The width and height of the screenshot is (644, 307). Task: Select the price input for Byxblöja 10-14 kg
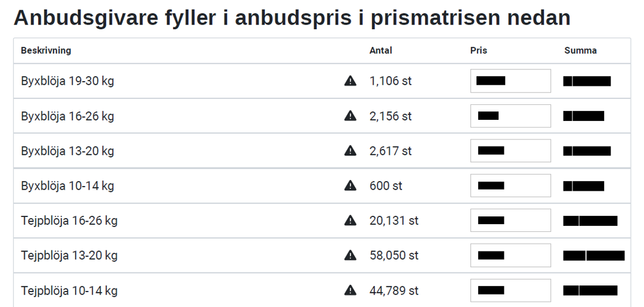point(510,185)
